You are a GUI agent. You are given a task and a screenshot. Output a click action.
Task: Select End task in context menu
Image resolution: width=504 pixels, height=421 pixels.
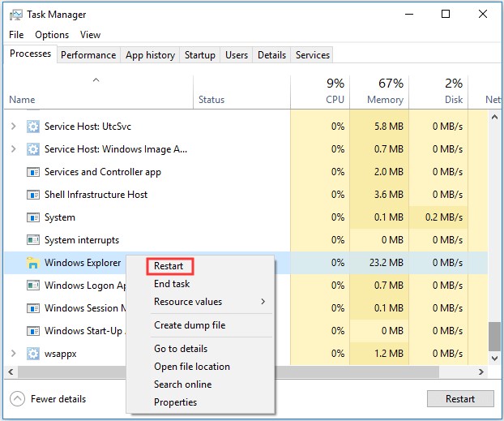click(x=172, y=284)
